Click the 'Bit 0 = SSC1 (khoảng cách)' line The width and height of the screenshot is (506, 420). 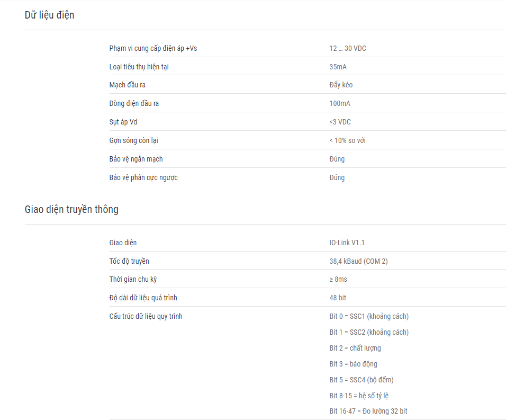point(369,316)
